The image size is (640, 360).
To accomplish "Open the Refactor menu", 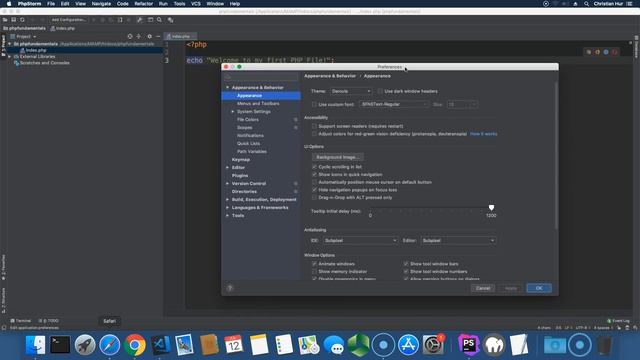I will coord(144,4).
